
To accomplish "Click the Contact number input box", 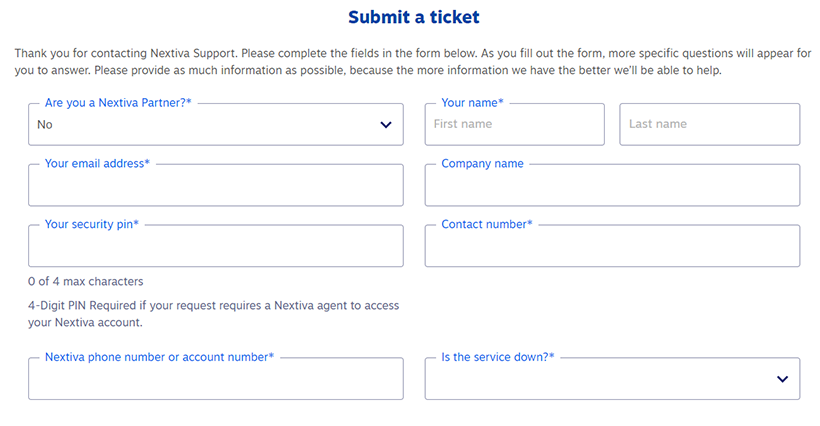I will pos(612,246).
